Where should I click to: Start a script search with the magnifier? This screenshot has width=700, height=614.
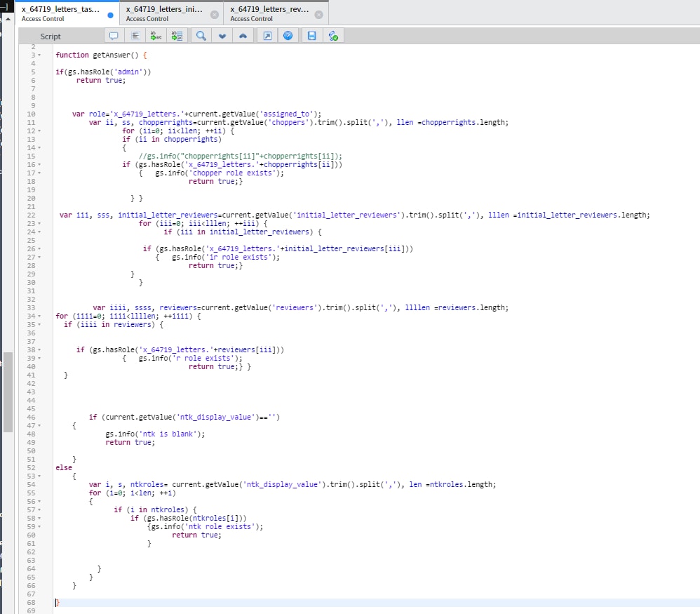201,35
